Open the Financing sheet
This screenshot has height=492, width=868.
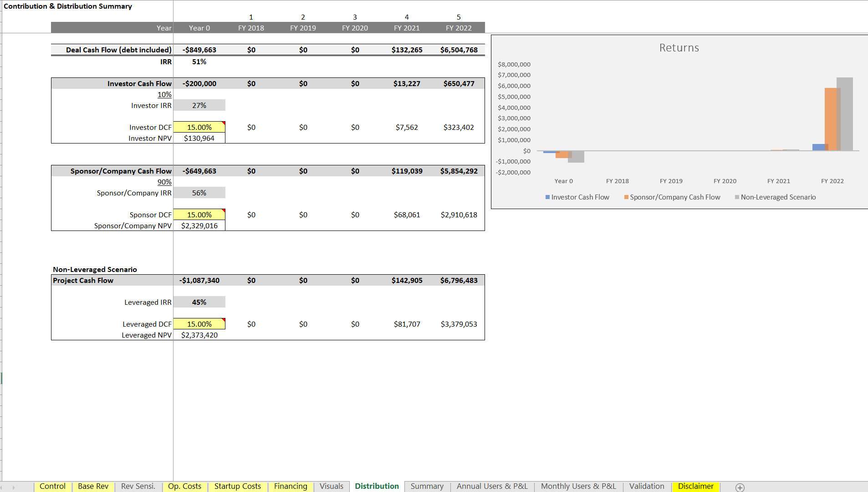[291, 486]
